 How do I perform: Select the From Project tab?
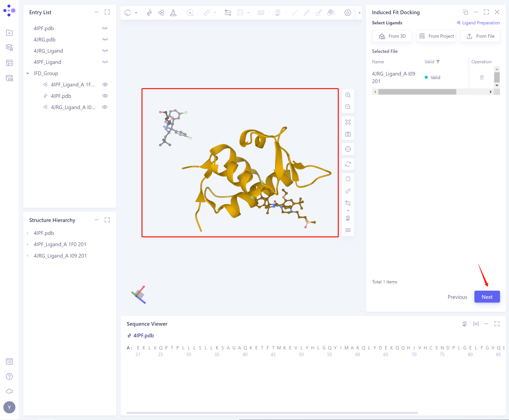coord(436,36)
